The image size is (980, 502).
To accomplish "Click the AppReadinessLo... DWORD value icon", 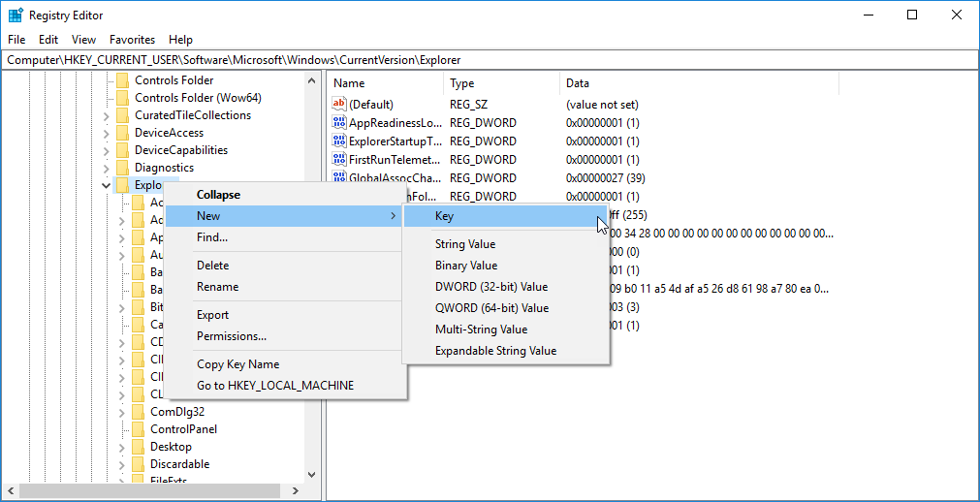I will (338, 122).
